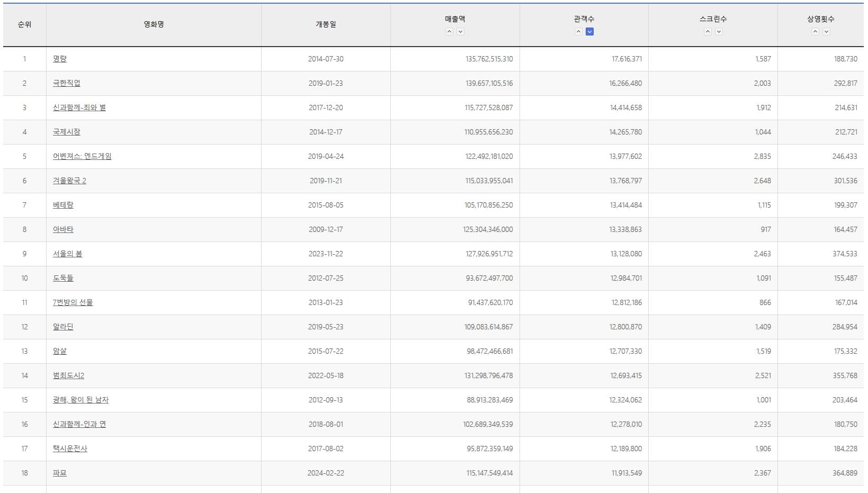Sort 스크린수 column ascending with up arrow

click(x=708, y=32)
